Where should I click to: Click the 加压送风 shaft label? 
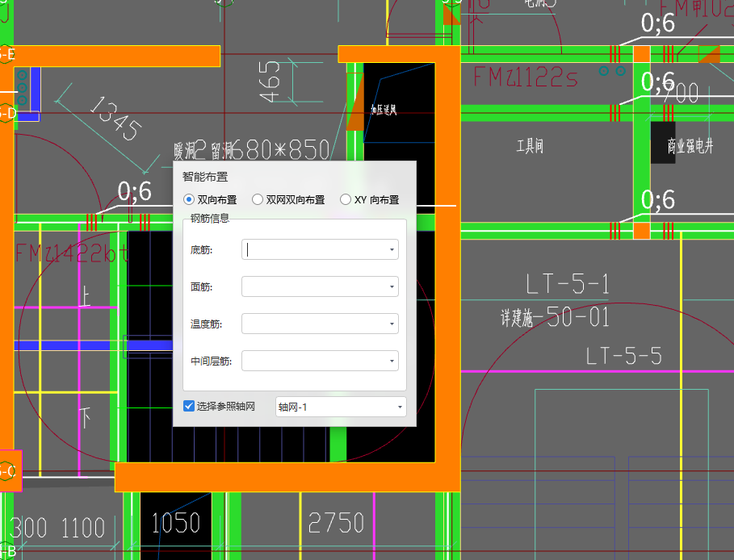tap(384, 110)
